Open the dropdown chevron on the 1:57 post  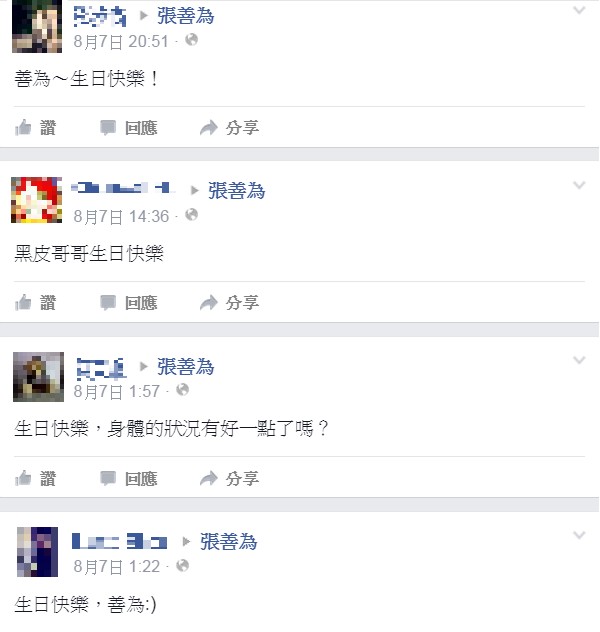pos(579,360)
